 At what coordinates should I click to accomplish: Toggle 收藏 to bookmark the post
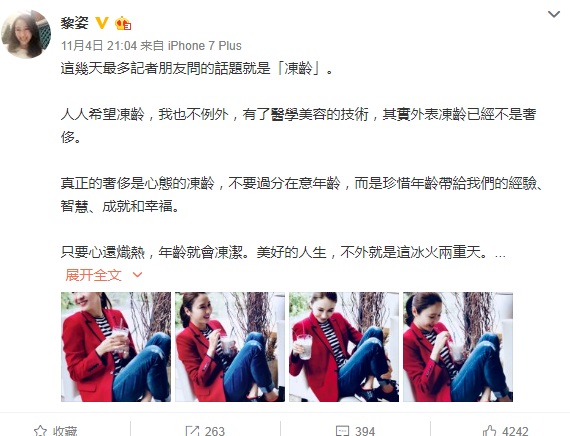tap(56, 431)
